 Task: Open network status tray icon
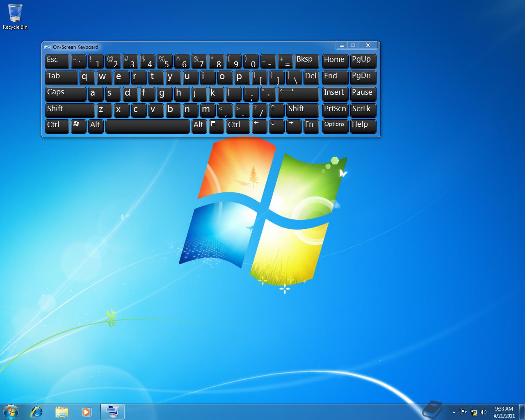[474, 412]
